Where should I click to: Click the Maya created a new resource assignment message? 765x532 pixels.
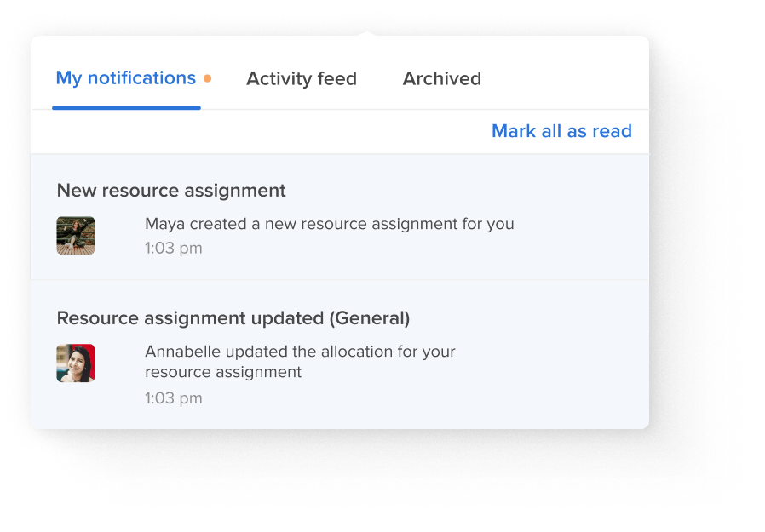tap(330, 224)
